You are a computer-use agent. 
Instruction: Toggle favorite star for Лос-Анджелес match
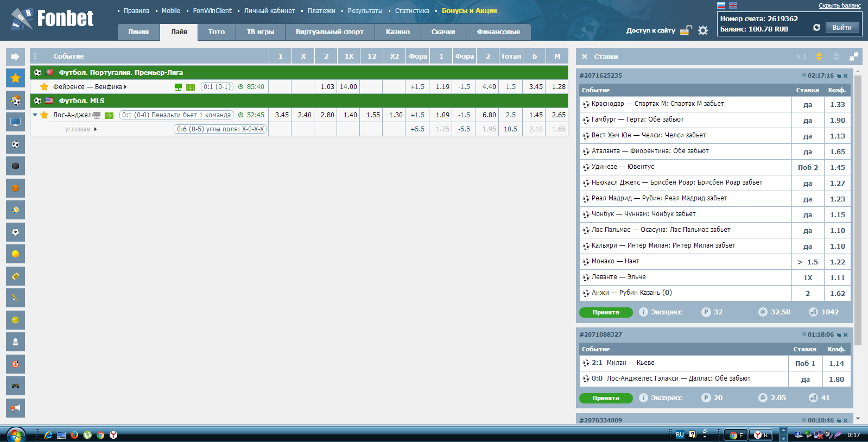pos(45,115)
